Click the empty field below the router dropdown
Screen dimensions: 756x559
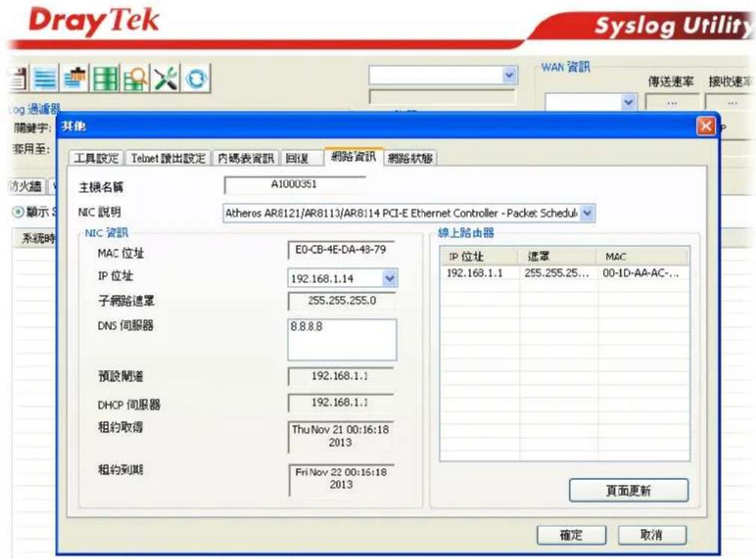442,97
